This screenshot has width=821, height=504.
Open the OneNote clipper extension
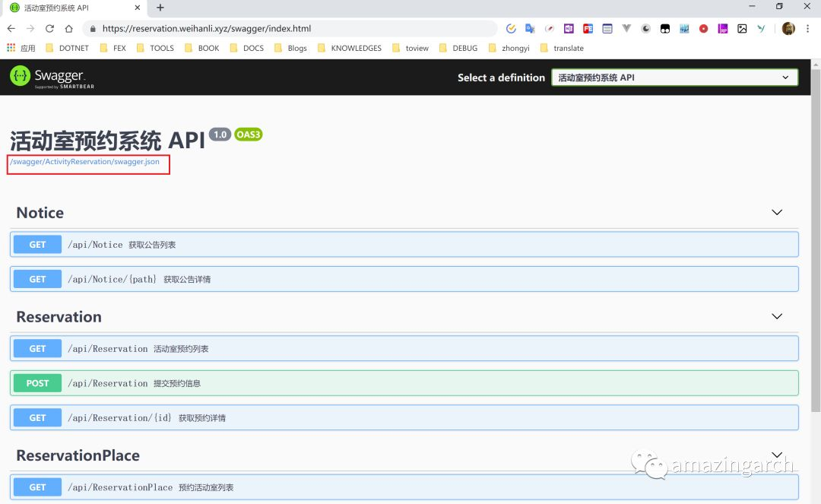(x=569, y=29)
